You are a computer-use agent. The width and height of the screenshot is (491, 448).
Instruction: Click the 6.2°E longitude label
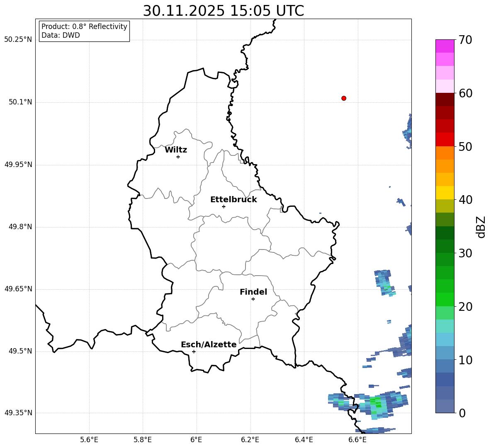click(250, 440)
